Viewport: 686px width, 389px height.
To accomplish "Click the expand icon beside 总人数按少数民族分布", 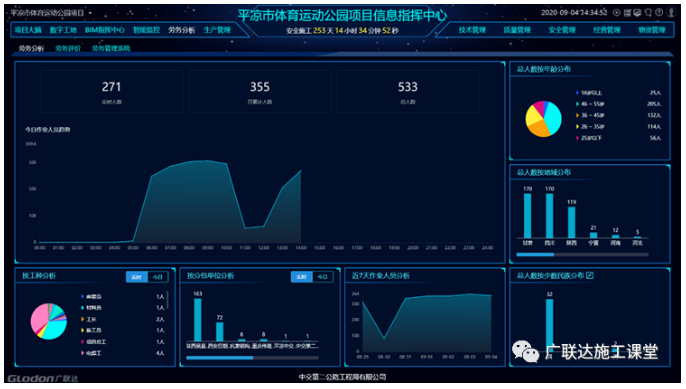I will pos(590,275).
